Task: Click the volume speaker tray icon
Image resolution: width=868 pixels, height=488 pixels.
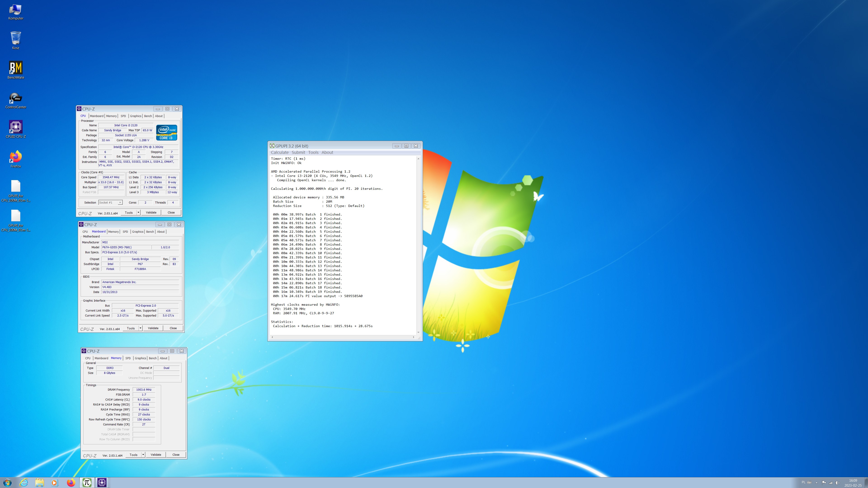Action: click(837, 483)
